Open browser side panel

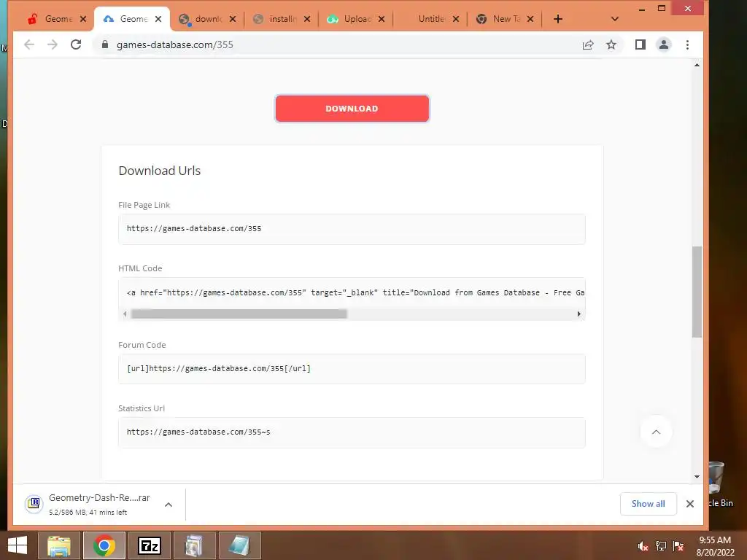pos(640,44)
